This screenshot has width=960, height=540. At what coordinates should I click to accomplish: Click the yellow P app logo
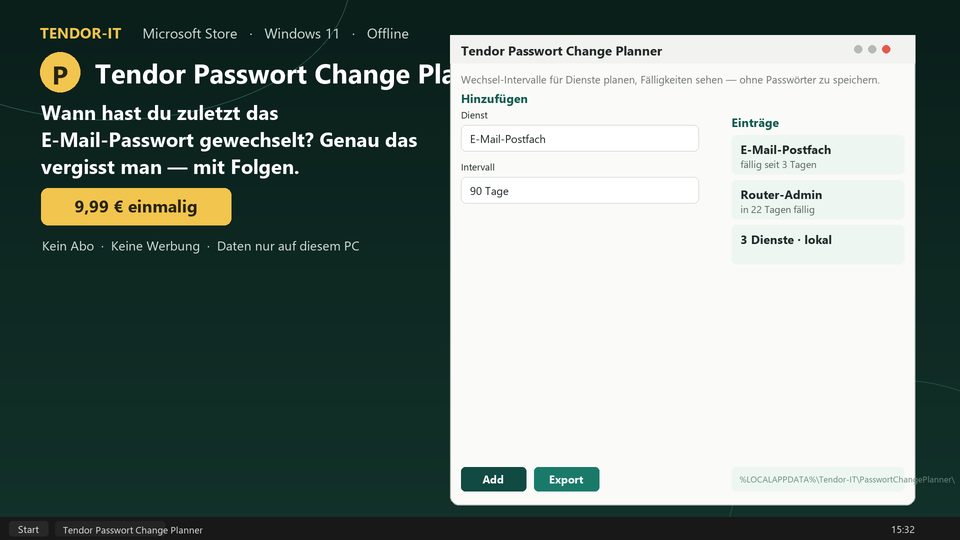60,73
